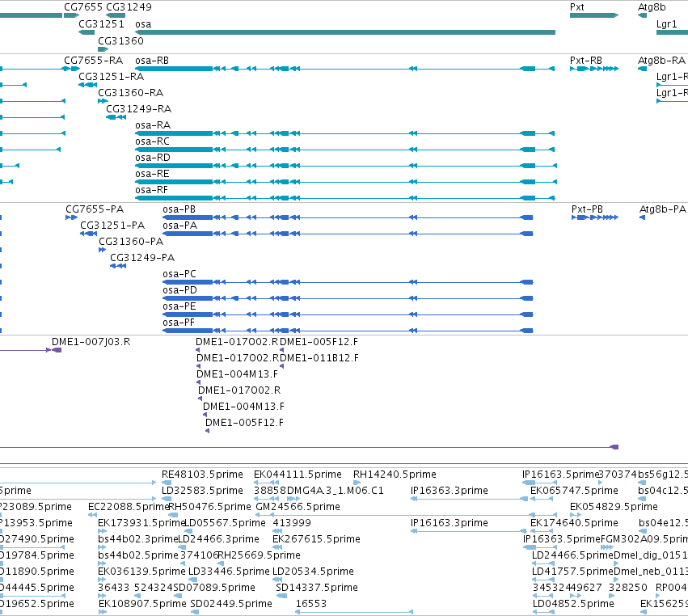Select EST EK044111.5prime label

point(298,475)
